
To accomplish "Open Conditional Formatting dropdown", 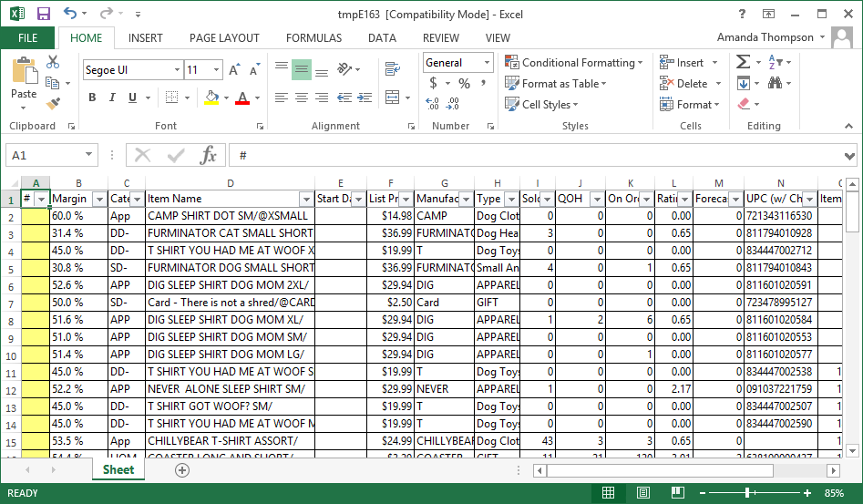I will [574, 63].
